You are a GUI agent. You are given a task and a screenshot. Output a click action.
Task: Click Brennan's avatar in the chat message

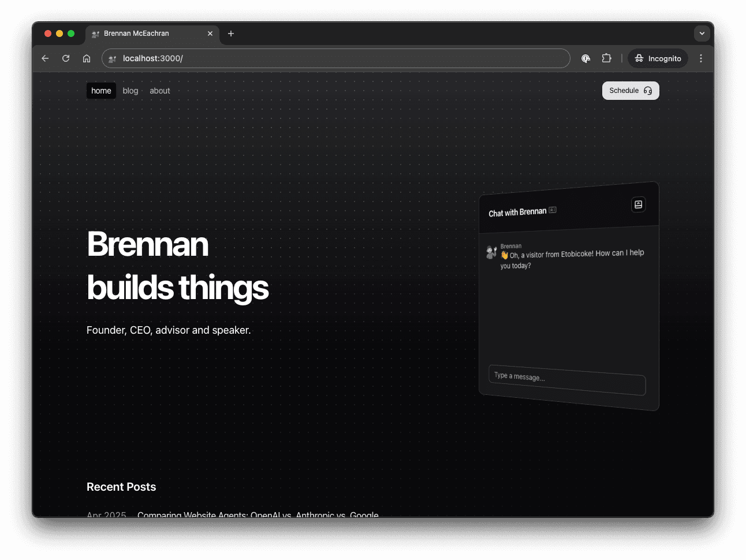[x=491, y=252]
